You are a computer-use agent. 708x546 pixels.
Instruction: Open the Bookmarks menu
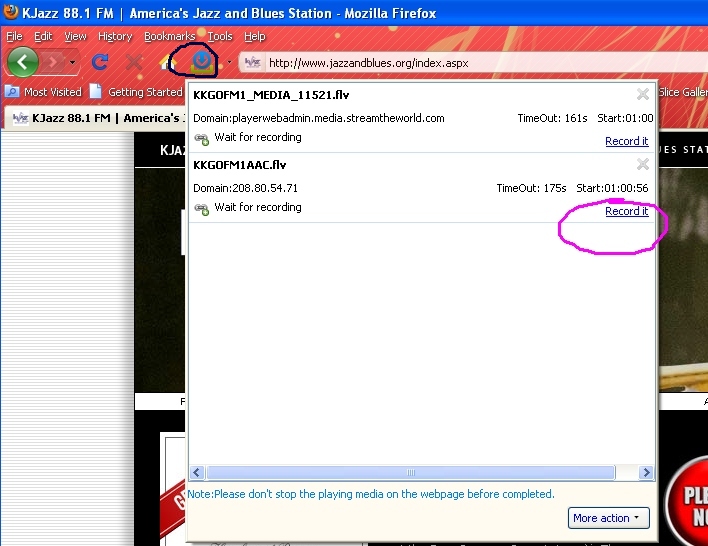point(169,36)
